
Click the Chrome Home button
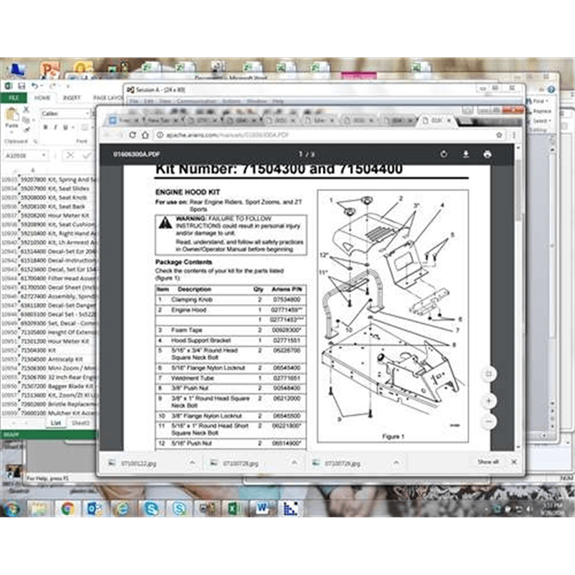point(145,135)
